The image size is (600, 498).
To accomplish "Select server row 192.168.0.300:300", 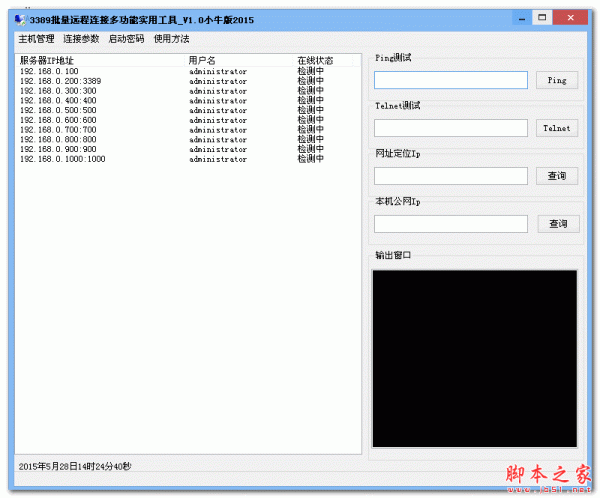I will pyautogui.click(x=188, y=91).
